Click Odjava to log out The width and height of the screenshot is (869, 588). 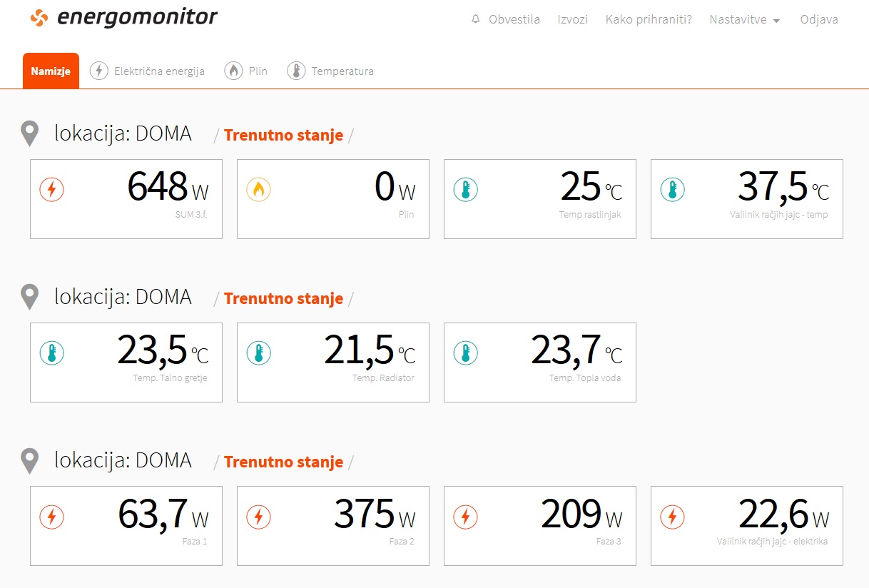819,20
